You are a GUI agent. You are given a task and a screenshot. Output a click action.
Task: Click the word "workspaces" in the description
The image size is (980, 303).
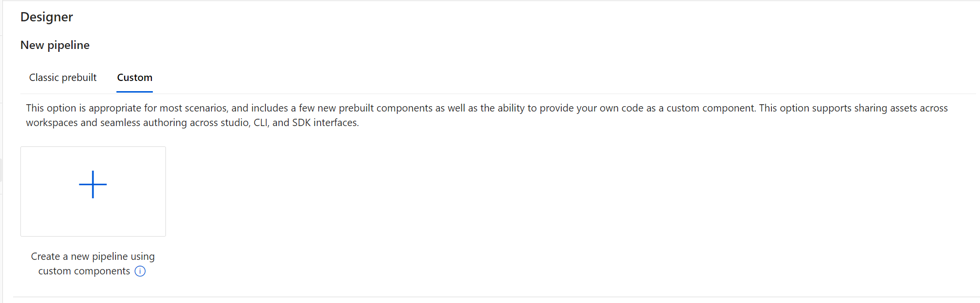click(51, 123)
